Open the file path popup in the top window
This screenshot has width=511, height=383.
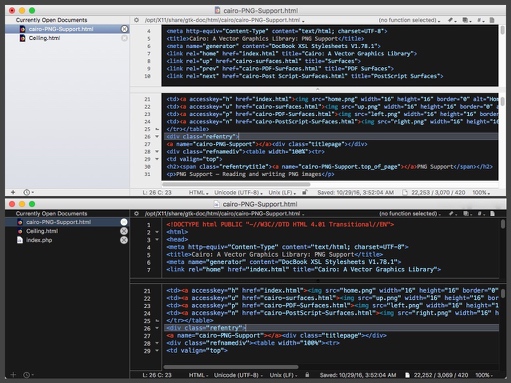click(x=224, y=20)
